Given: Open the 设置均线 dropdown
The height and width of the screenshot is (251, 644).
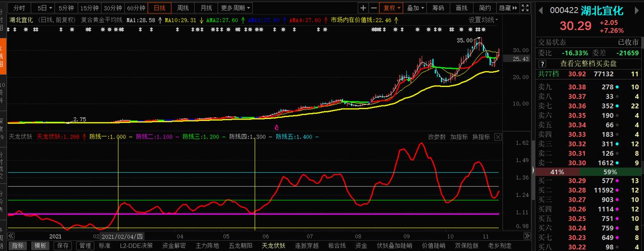Looking at the screenshot, I should point(484,20).
